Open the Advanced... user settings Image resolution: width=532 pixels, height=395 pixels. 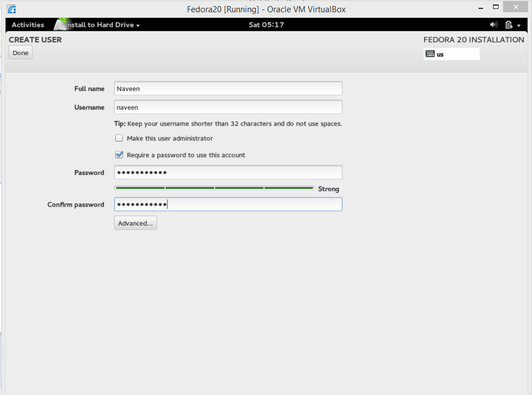coord(135,223)
